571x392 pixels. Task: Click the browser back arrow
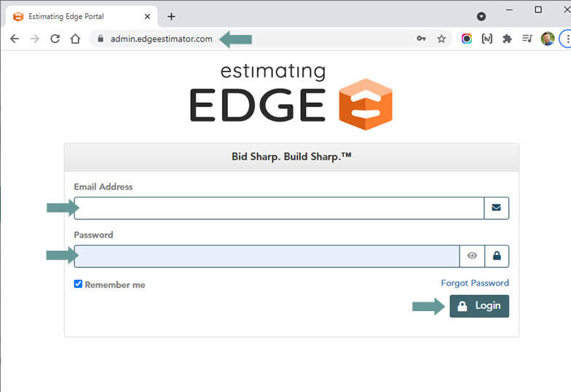[15, 39]
